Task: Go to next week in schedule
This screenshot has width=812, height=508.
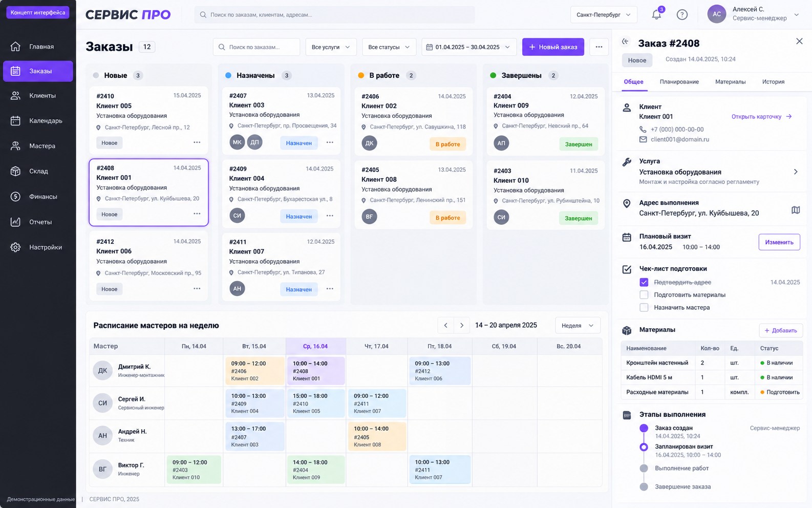Action: point(462,325)
